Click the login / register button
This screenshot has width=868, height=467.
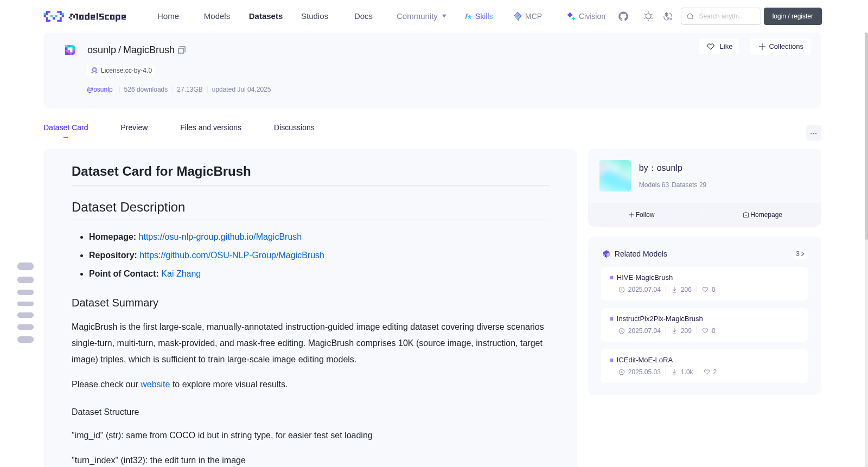point(793,16)
